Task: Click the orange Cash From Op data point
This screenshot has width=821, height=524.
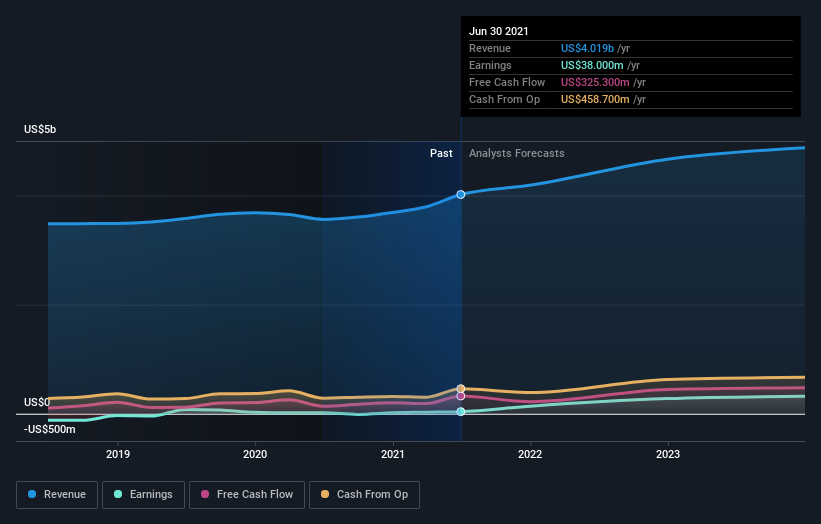Action: [x=460, y=388]
